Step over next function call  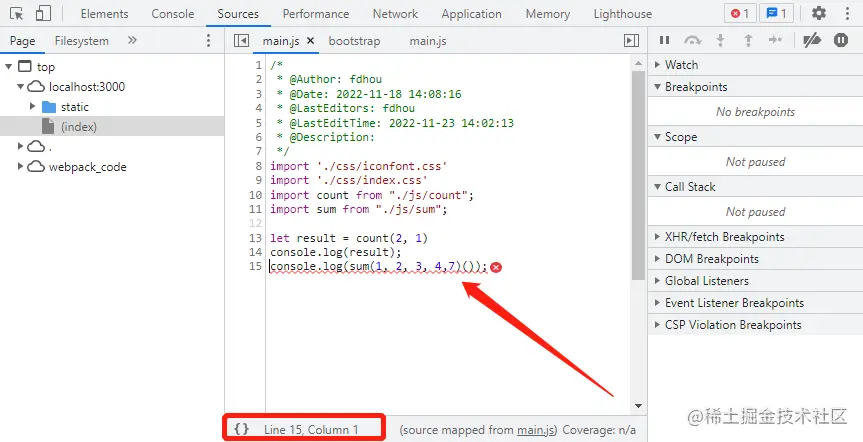click(692, 40)
